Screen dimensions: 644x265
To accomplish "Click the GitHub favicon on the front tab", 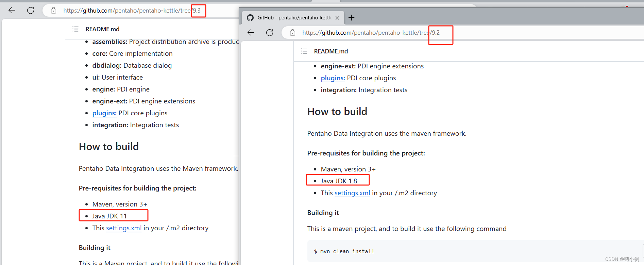I will pos(250,18).
